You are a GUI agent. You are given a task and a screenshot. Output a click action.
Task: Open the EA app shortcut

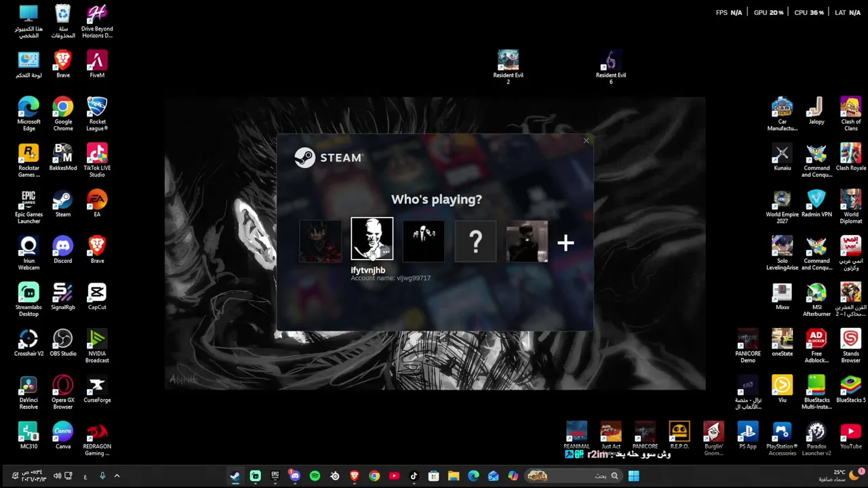point(97,203)
